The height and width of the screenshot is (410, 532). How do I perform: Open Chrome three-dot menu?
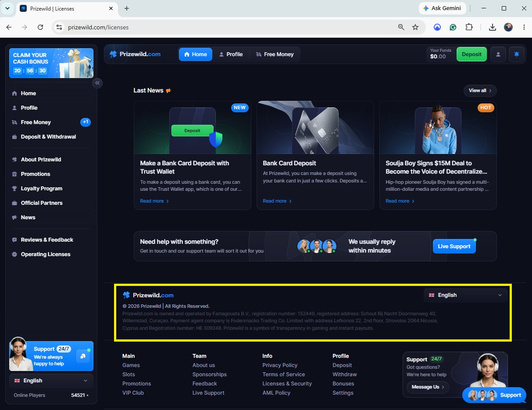524,27
